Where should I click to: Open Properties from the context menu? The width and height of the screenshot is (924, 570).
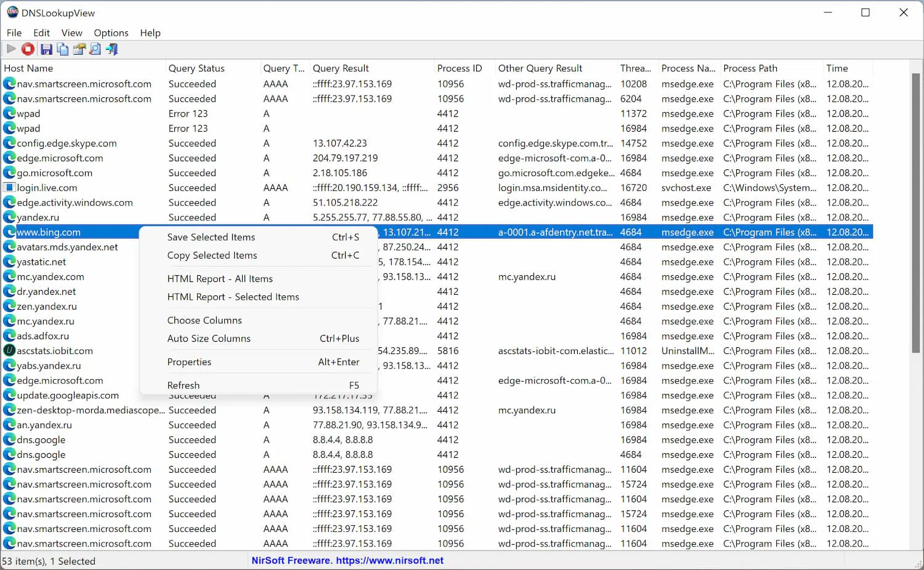click(258, 362)
